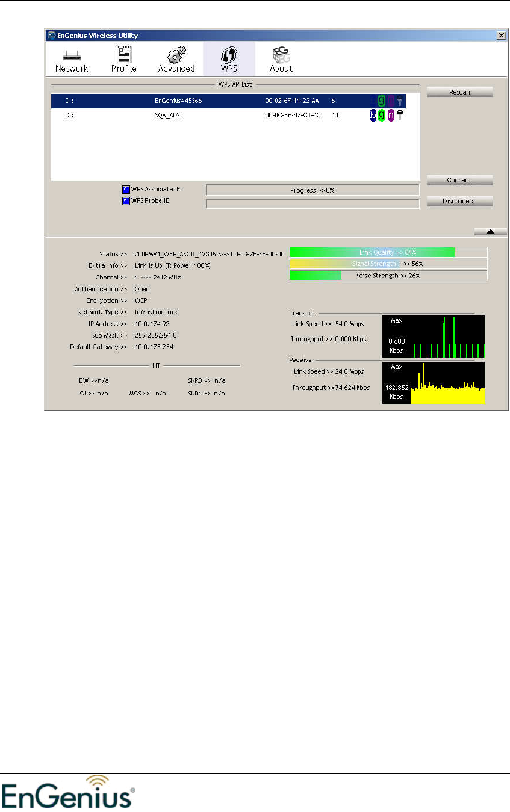Click the green 802.11g icon in SQA_ADSL row
Viewport: 510px width, 812px height.
click(x=382, y=114)
